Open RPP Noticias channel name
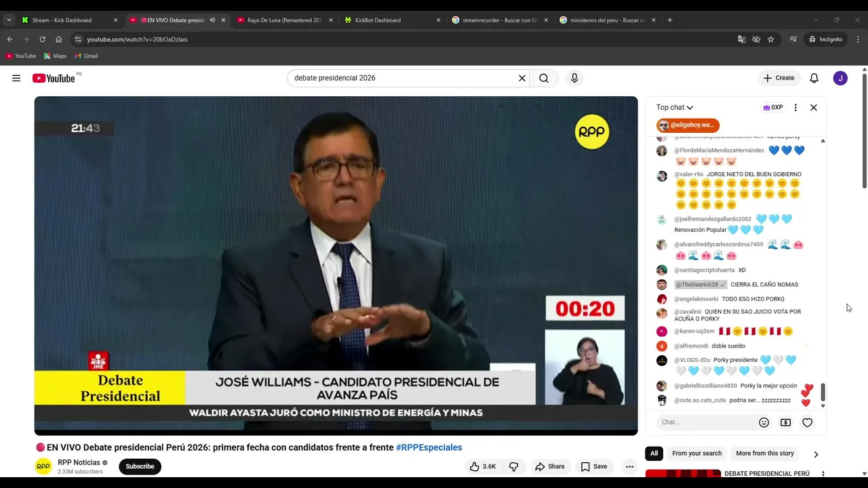The width and height of the screenshot is (868, 488). (79, 462)
